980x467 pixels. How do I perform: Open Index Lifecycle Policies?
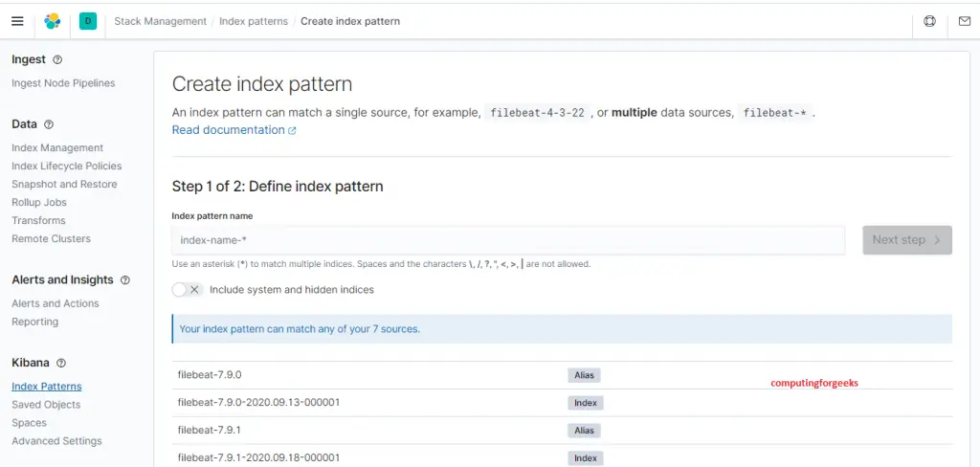tap(66, 167)
